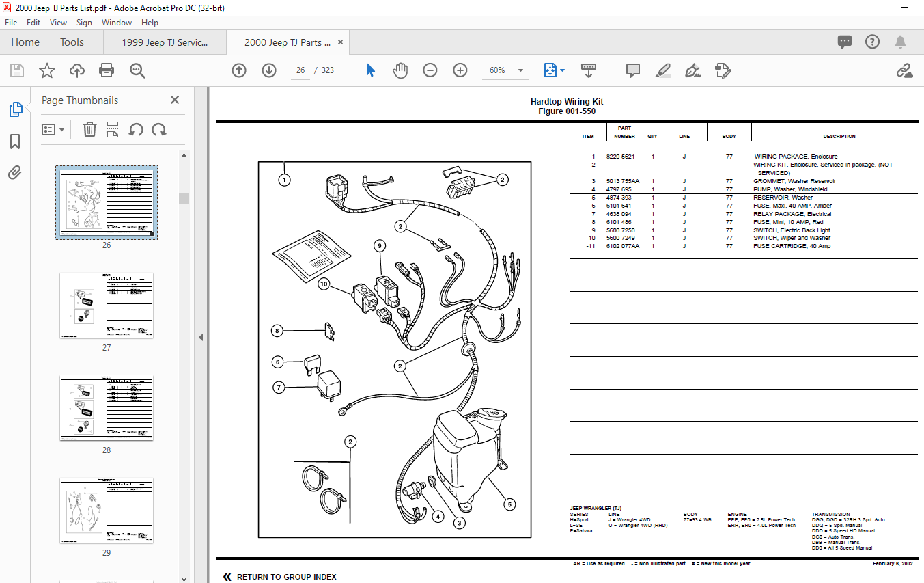Open the stamp tool icon
The height and width of the screenshot is (583, 924).
(723, 70)
